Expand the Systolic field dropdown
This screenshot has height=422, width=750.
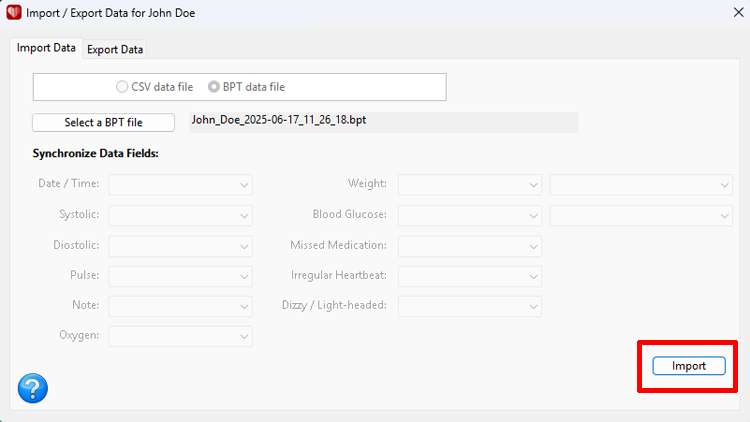[181, 215]
